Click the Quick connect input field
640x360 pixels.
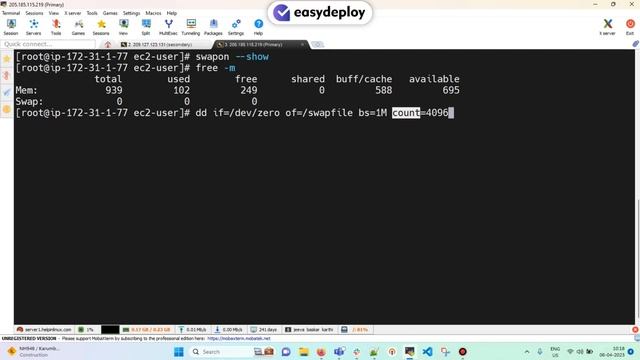tap(48, 44)
